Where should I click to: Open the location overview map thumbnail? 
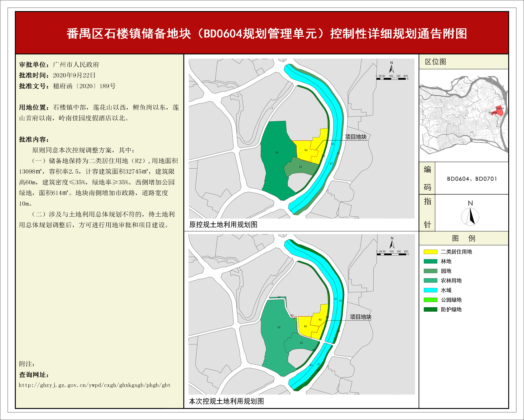click(x=464, y=115)
